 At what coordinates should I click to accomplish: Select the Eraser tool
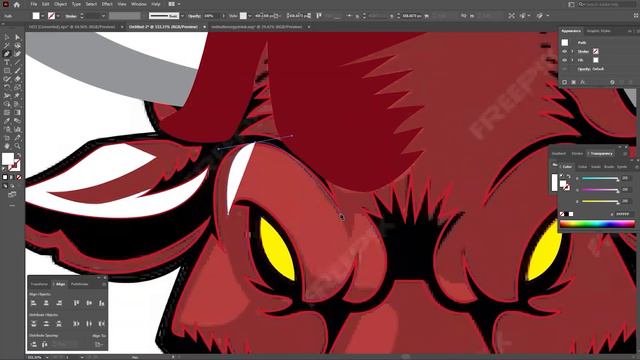[18, 79]
